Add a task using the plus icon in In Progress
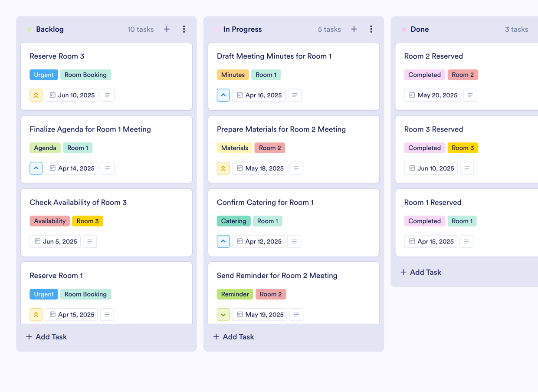The height and width of the screenshot is (392, 538). click(354, 29)
